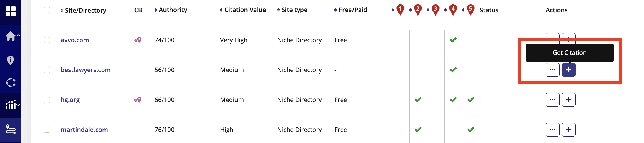This screenshot has width=644, height=143.
Task: Sort by the red pin number 1 column
Action: (x=398, y=10)
